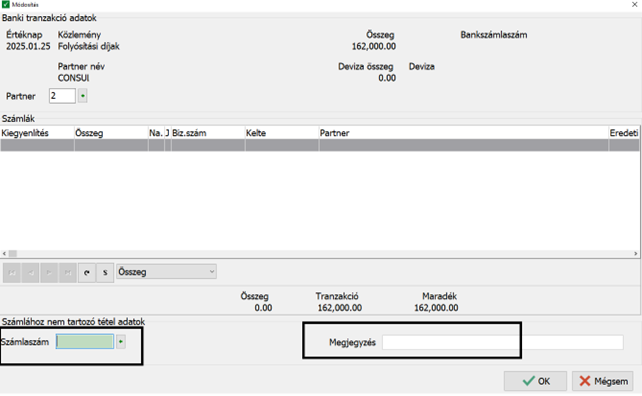642x396 pixels.
Task: Focus the green Számlaszám input field
Action: 85,342
